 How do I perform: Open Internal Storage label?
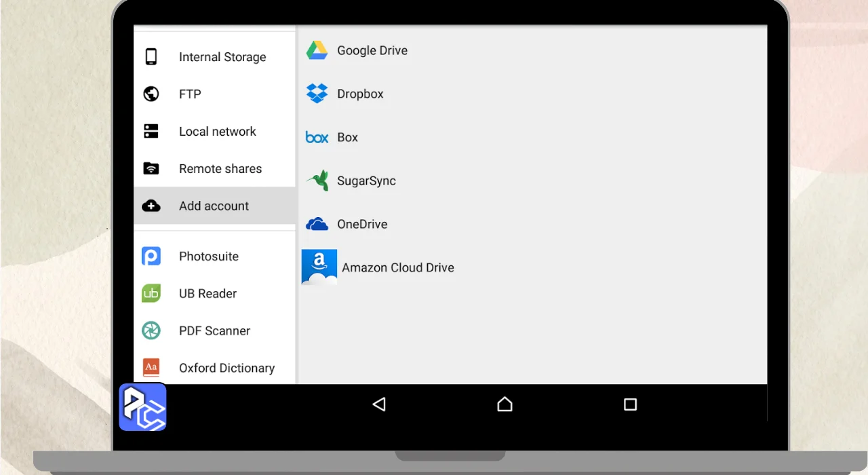(x=222, y=57)
